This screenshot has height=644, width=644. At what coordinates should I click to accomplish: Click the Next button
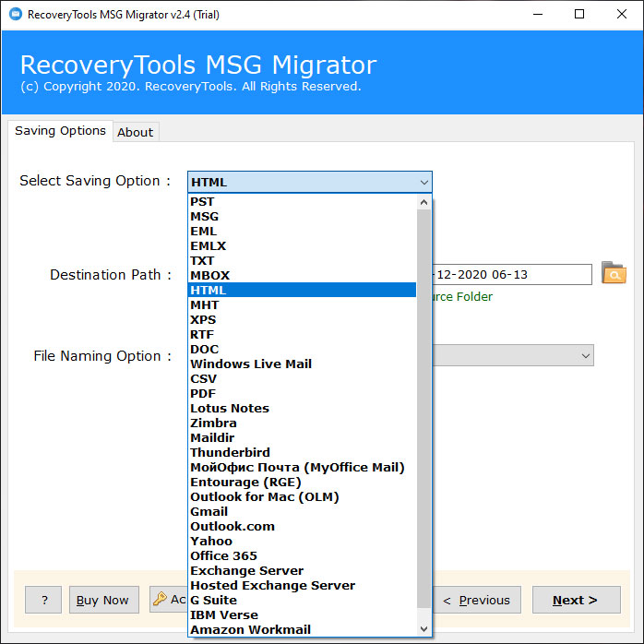pyautogui.click(x=576, y=600)
